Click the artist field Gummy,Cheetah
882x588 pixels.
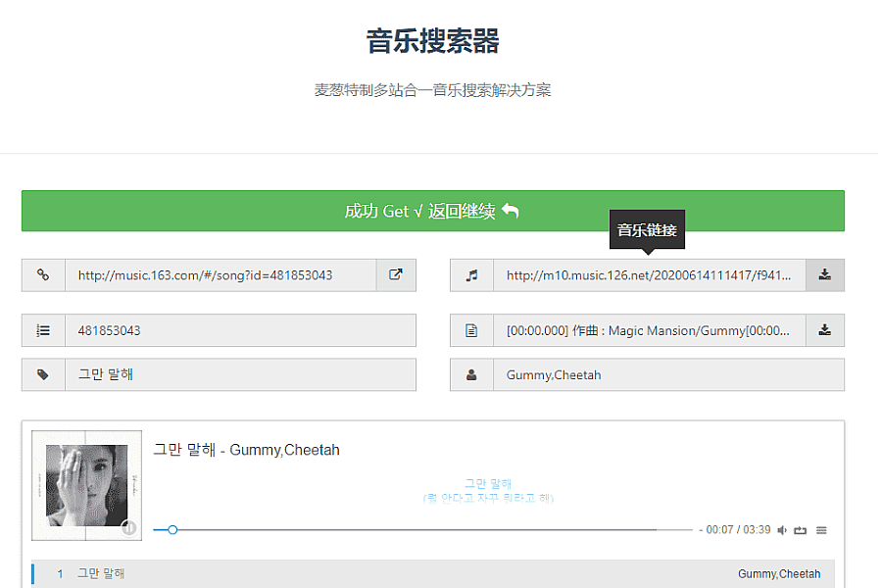click(x=668, y=374)
